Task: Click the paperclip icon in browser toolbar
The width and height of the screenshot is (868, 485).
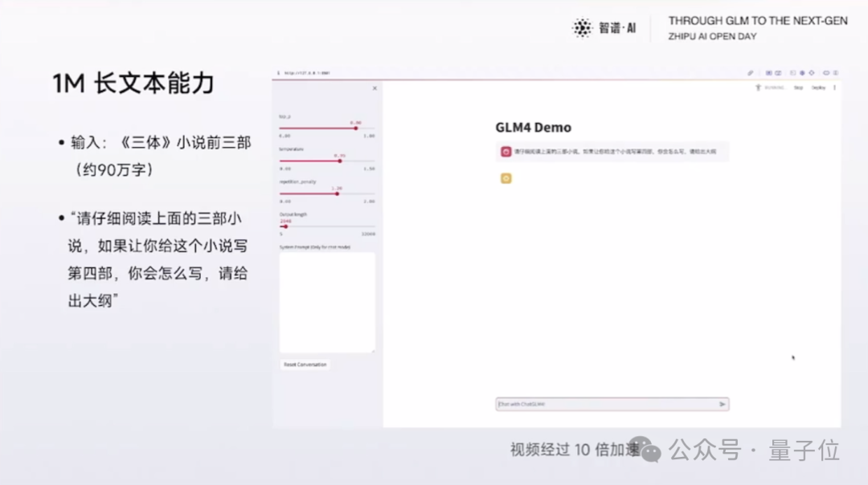Action: point(751,73)
